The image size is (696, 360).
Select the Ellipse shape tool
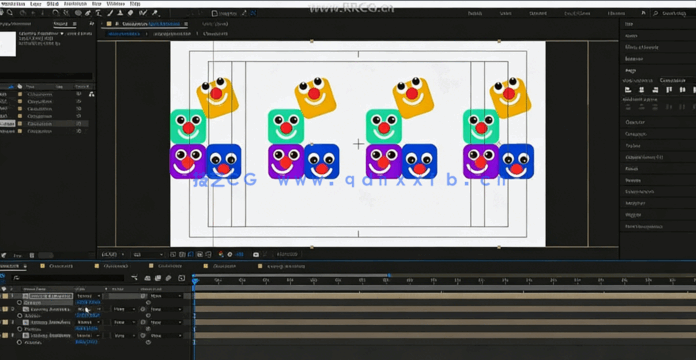point(78,13)
